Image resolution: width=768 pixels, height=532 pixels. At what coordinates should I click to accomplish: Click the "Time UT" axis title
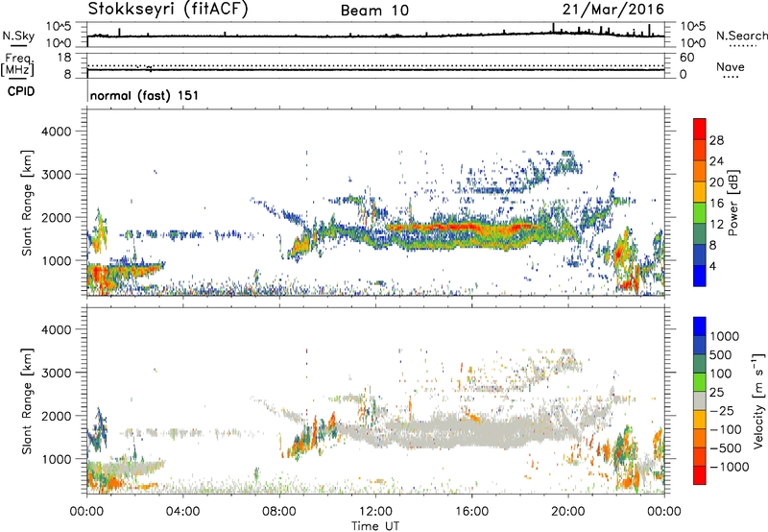[375, 526]
